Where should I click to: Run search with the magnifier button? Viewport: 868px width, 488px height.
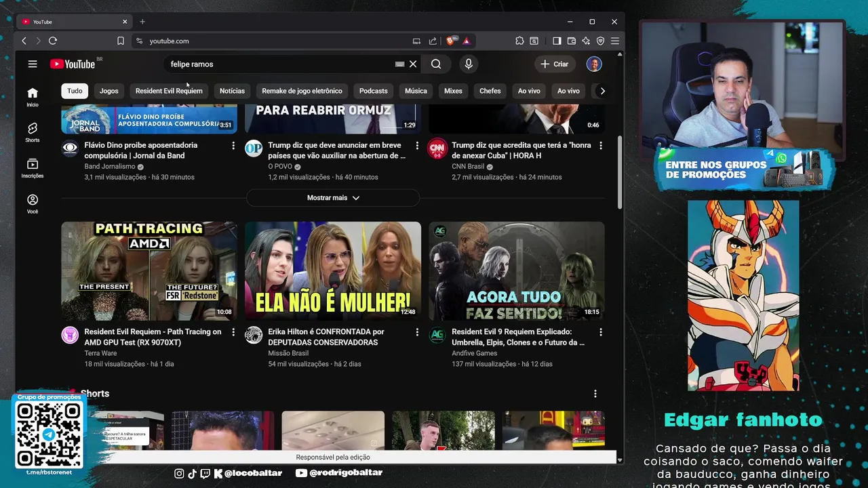pyautogui.click(x=436, y=64)
